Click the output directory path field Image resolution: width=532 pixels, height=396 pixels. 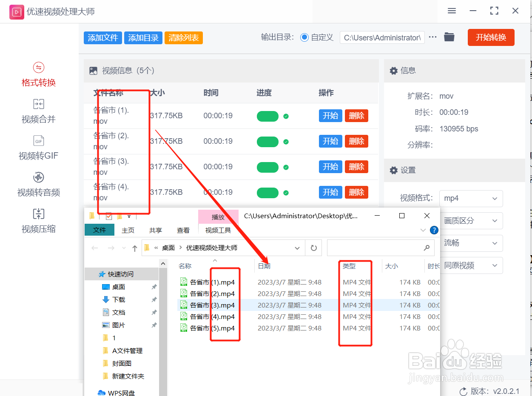coord(382,37)
